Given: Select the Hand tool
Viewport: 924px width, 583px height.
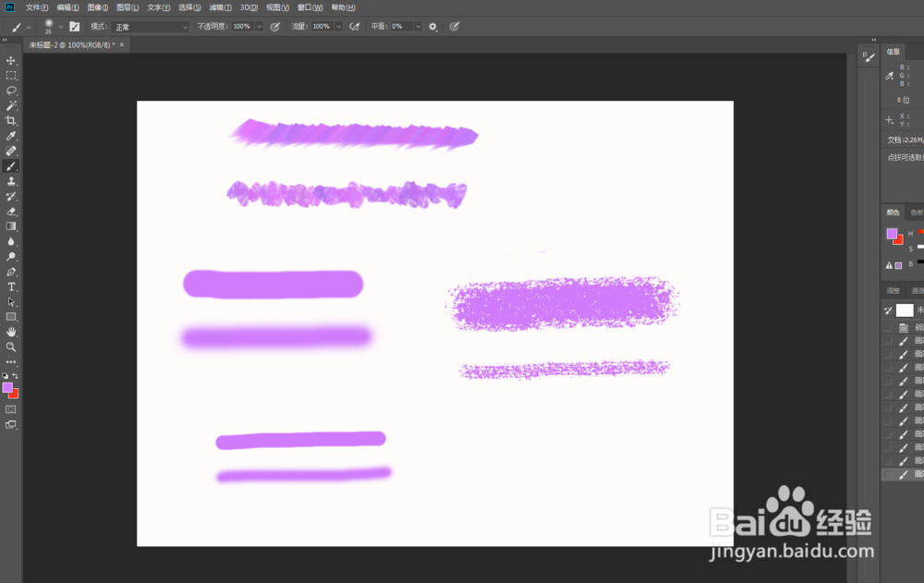Looking at the screenshot, I should pos(11,333).
